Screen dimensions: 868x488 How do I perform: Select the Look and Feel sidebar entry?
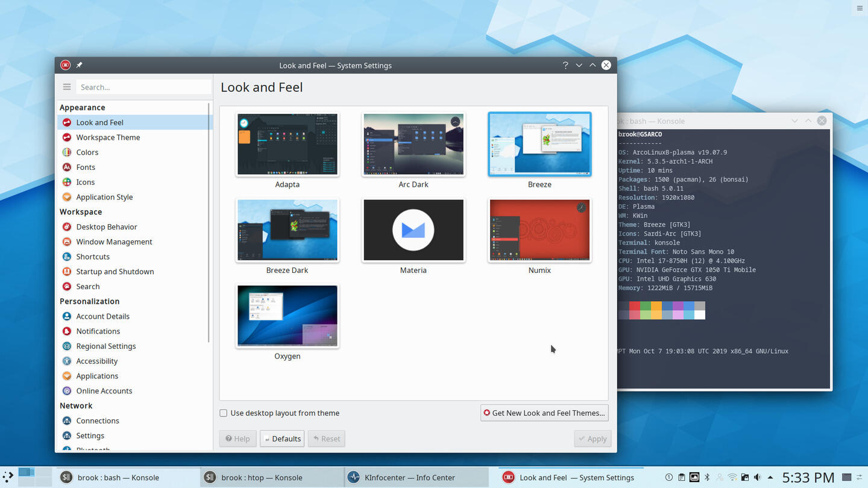pos(134,122)
